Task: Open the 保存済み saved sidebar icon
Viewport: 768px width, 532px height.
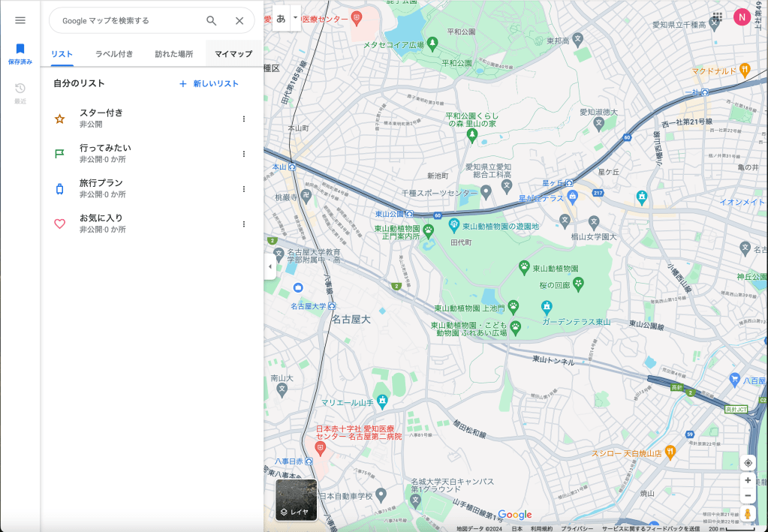Action: pyautogui.click(x=20, y=53)
